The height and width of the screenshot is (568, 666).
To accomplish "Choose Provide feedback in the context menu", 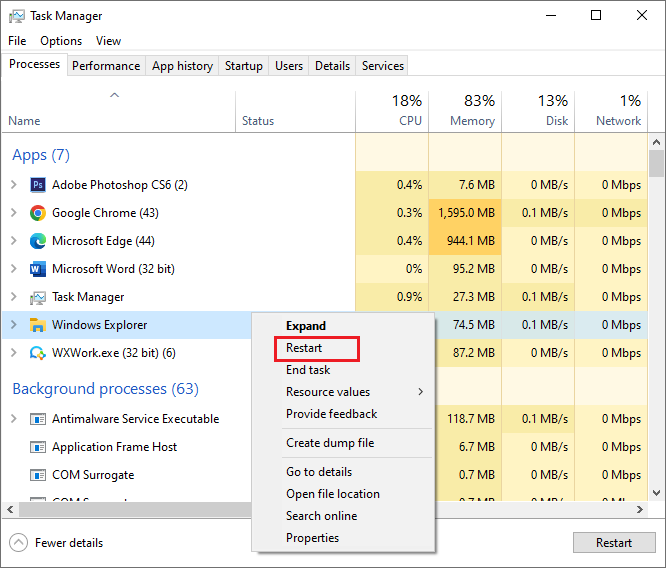I will point(343,414).
